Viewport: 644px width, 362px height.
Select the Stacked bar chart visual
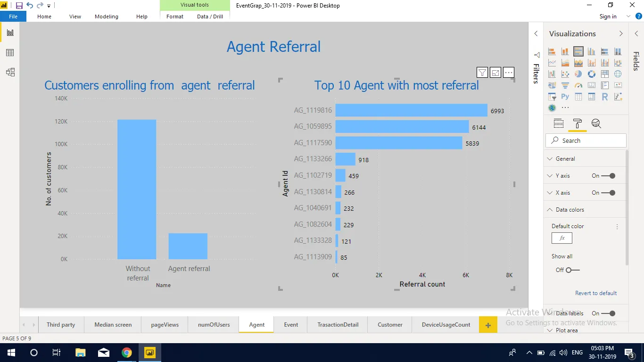point(552,51)
